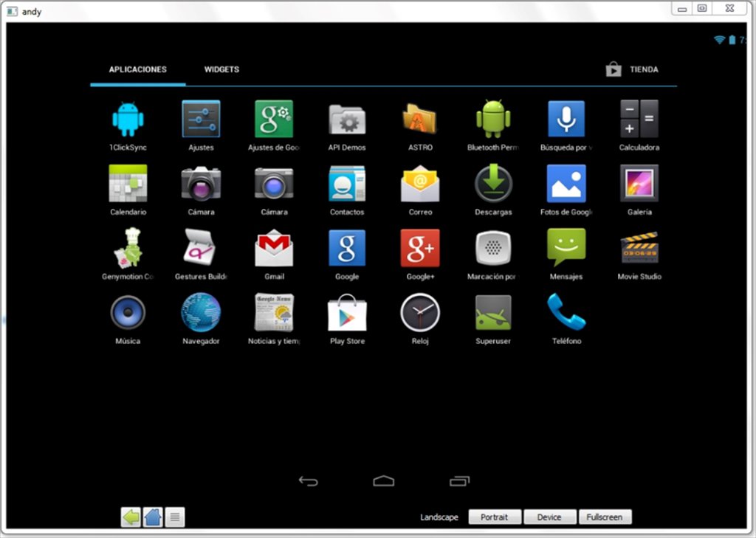Tap the Android home navigation button
Image resolution: width=756 pixels, height=538 pixels.
click(x=383, y=481)
